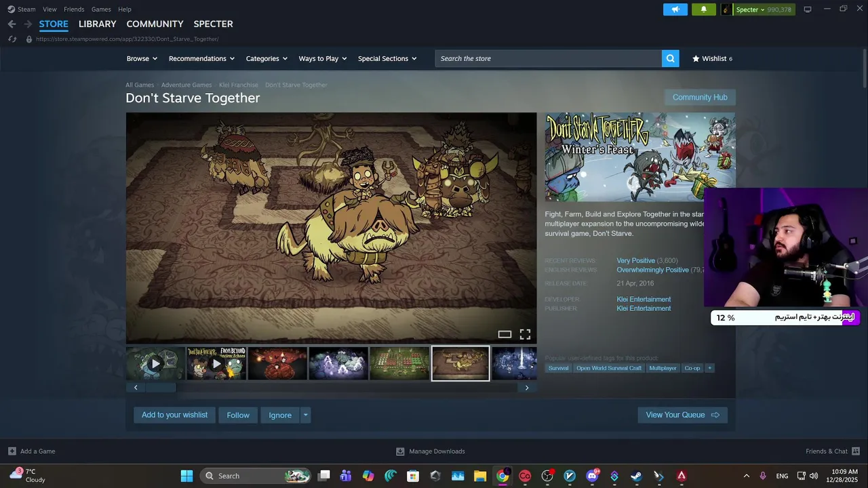Click the Community Hub button

pos(700,98)
